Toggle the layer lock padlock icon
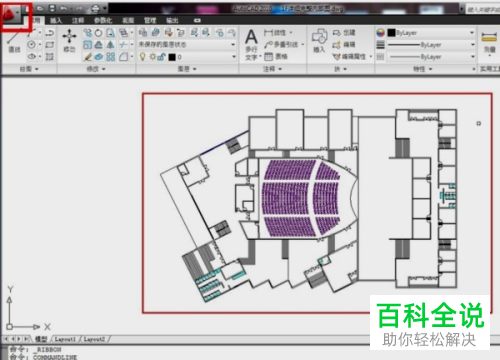 [161, 57]
